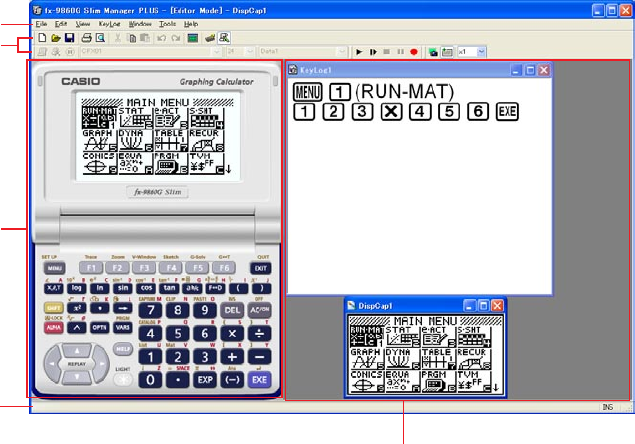The image size is (635, 444).
Task: Expand the Data1 dropdown in toolbar
Action: [x=342, y=50]
